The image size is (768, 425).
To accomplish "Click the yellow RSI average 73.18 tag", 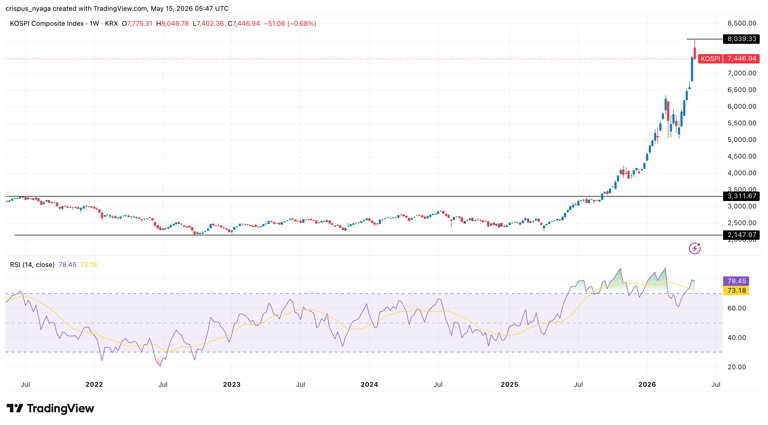I will [736, 290].
